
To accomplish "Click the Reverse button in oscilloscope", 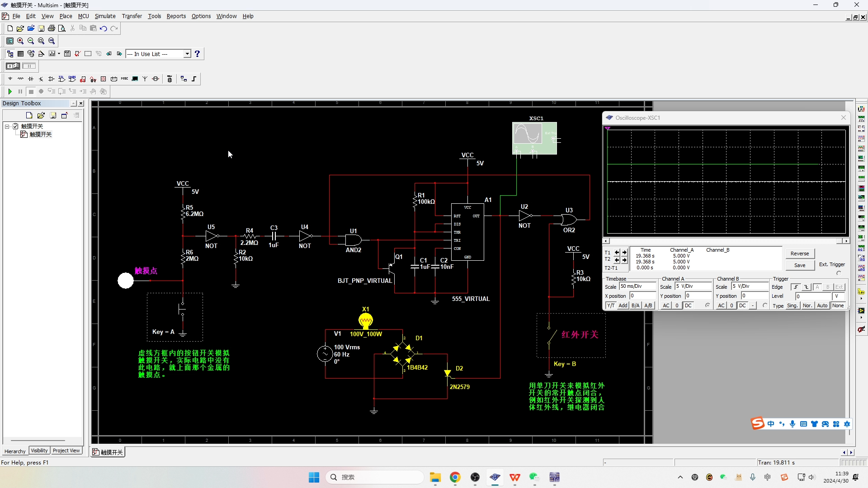I will coord(800,253).
